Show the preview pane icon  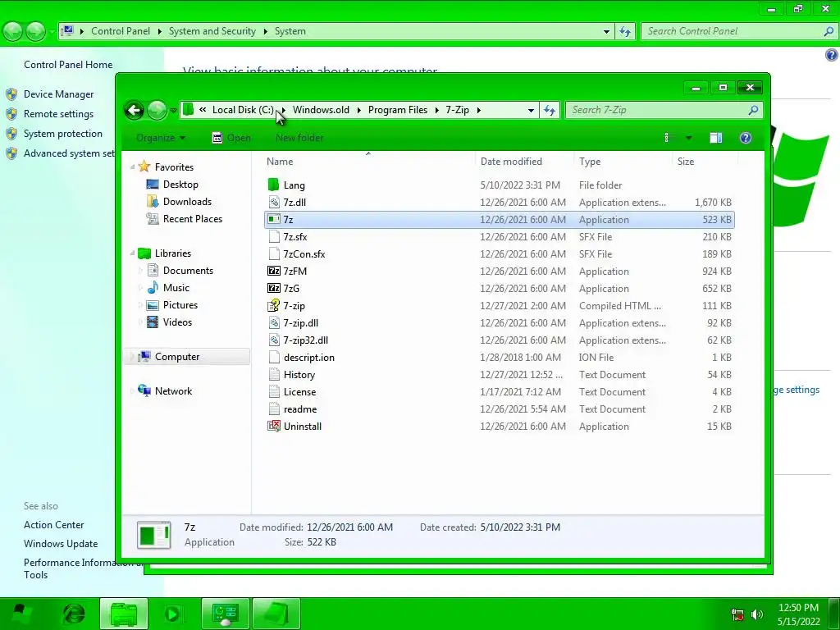[715, 138]
